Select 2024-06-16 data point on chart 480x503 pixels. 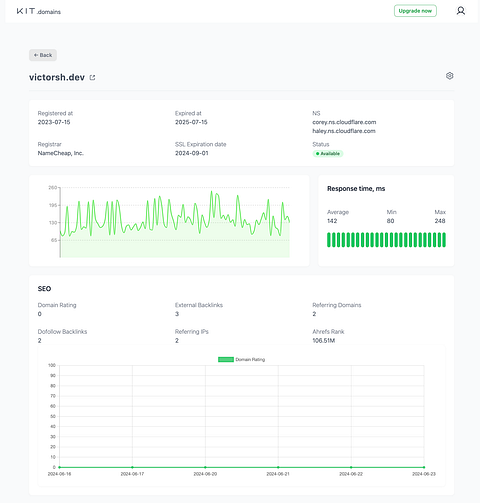(60, 467)
